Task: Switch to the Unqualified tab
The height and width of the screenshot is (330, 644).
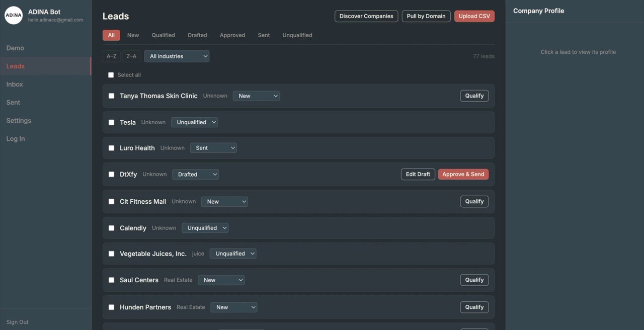Action: [297, 35]
